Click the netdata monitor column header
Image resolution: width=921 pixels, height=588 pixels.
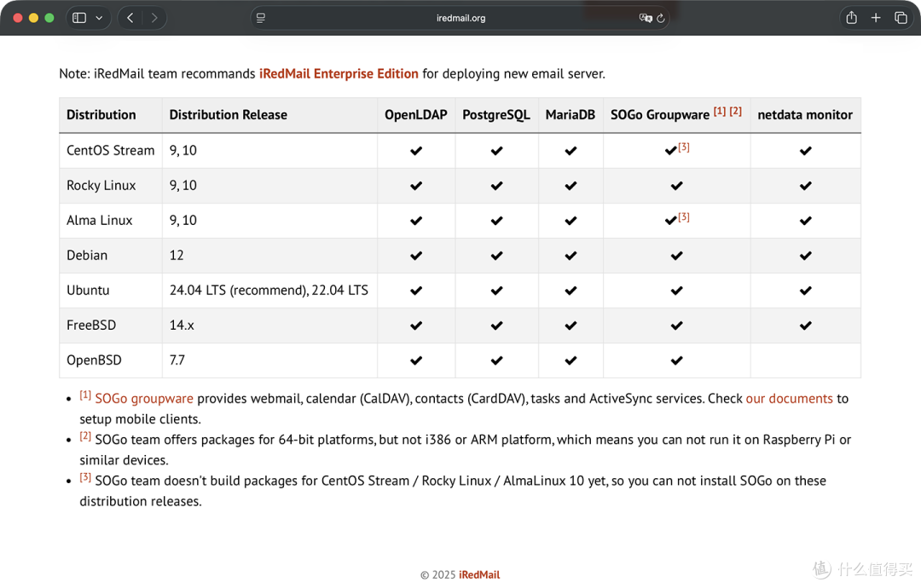click(x=805, y=115)
